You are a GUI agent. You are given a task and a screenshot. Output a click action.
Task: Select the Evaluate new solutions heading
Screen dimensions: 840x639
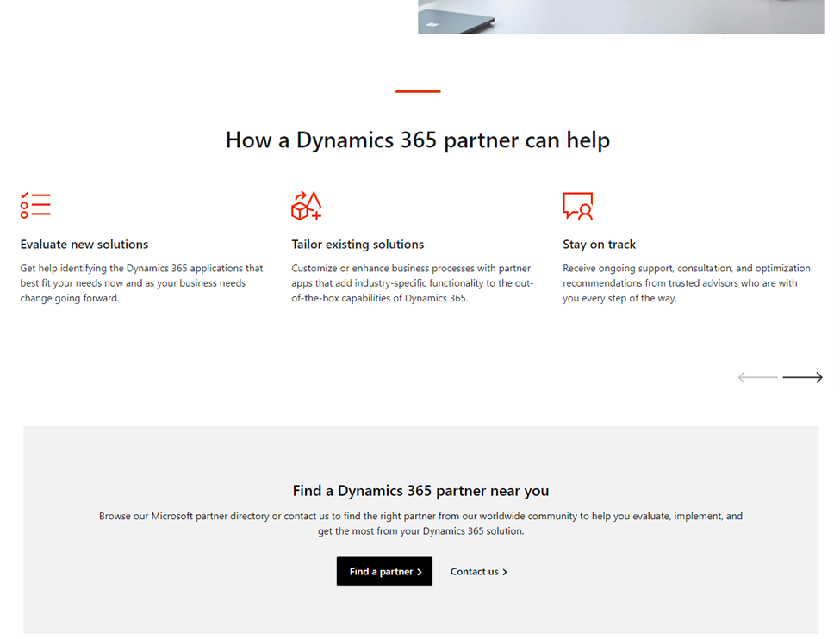[x=84, y=245]
